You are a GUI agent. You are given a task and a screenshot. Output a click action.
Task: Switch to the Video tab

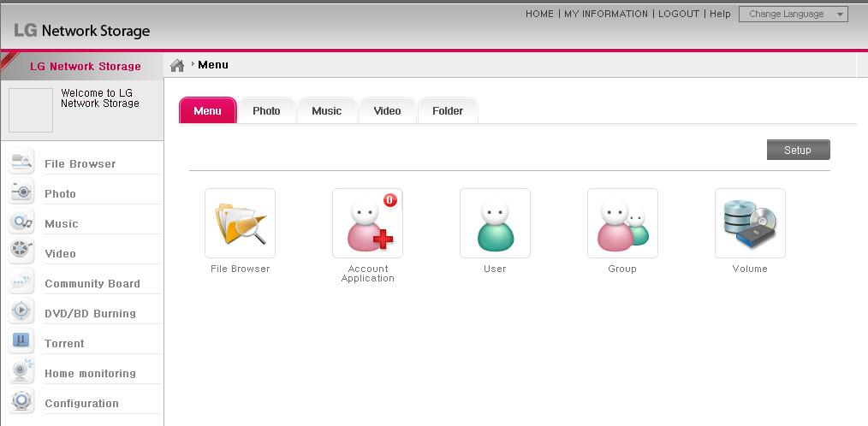click(387, 110)
